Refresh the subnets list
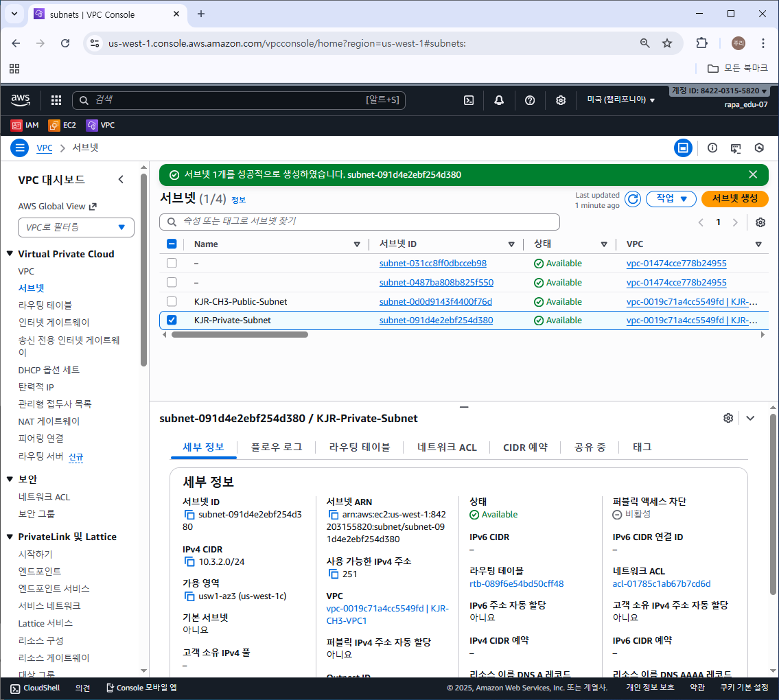Viewport: 779px width, 700px height. click(632, 199)
